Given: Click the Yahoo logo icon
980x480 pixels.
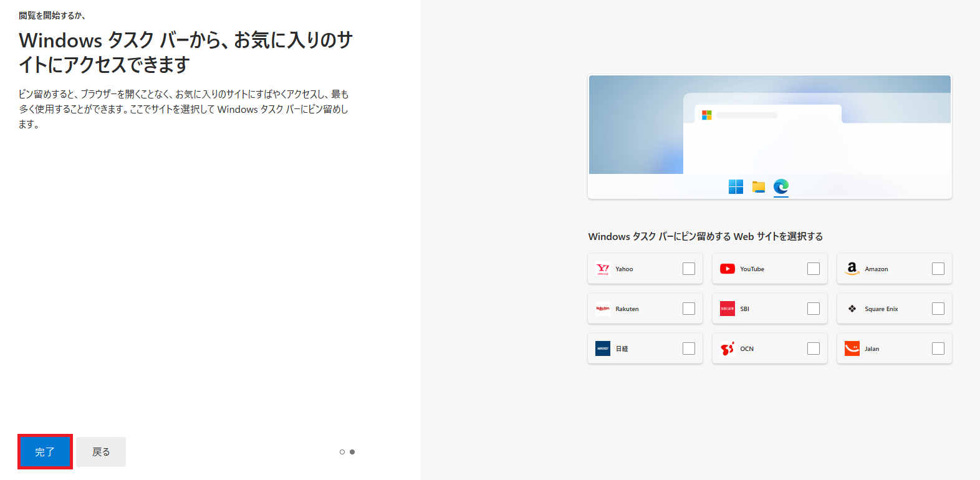Looking at the screenshot, I should [603, 269].
